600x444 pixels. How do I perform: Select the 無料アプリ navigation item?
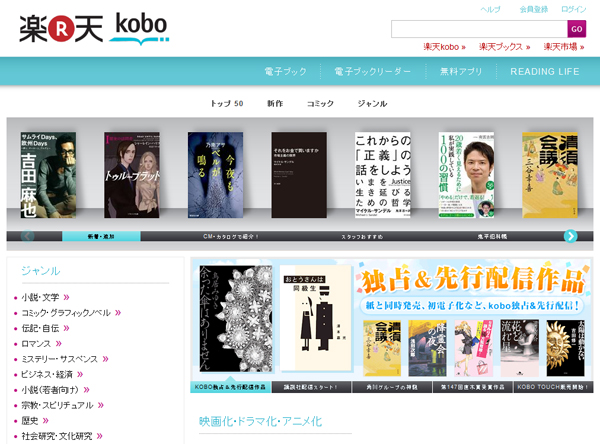click(x=461, y=72)
